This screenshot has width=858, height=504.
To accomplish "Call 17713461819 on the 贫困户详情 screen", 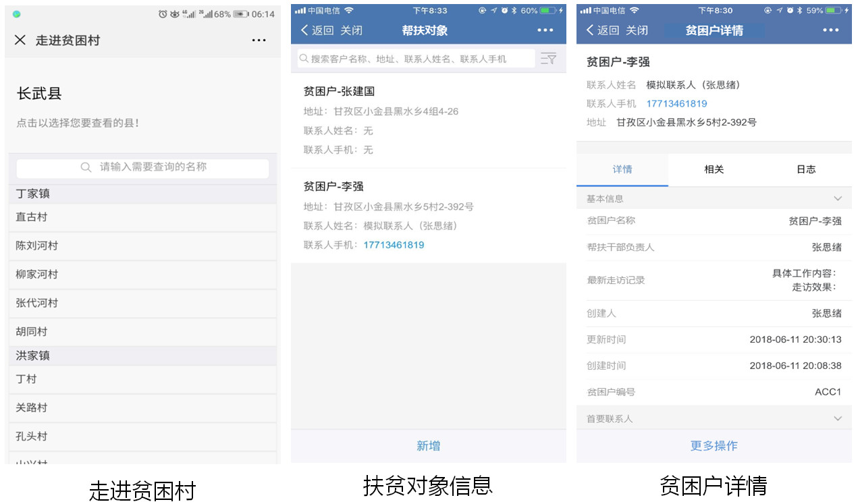I will pos(676,104).
